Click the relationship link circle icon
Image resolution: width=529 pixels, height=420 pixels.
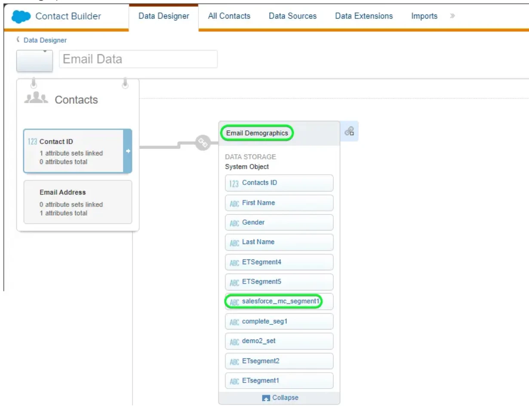[203, 143]
